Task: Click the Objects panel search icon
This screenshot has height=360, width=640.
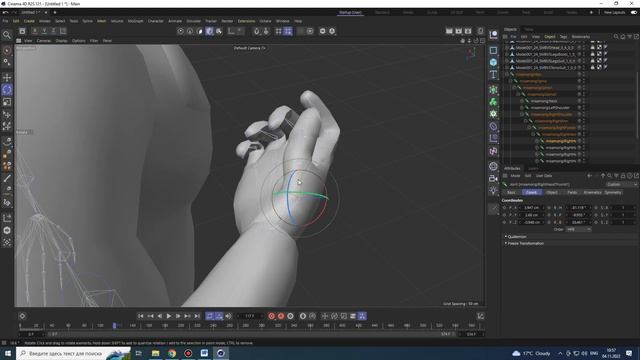Action: 616,37
